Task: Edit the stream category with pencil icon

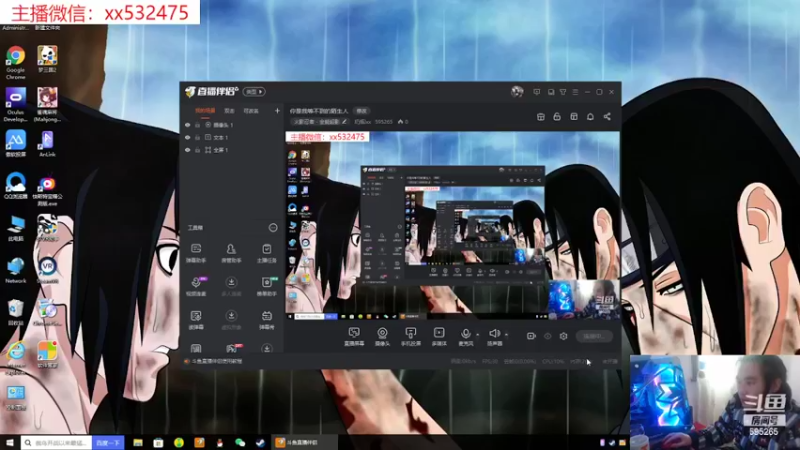Action: click(344, 122)
